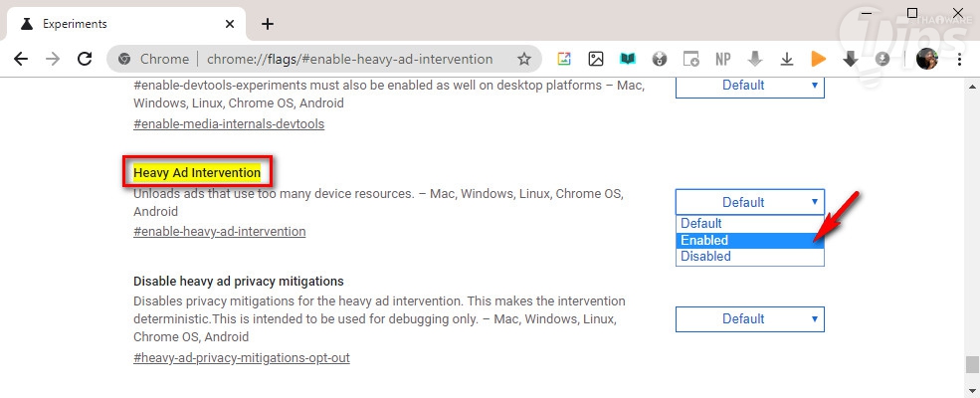Open heavy ad privacy mitigations dropdown

point(750,318)
